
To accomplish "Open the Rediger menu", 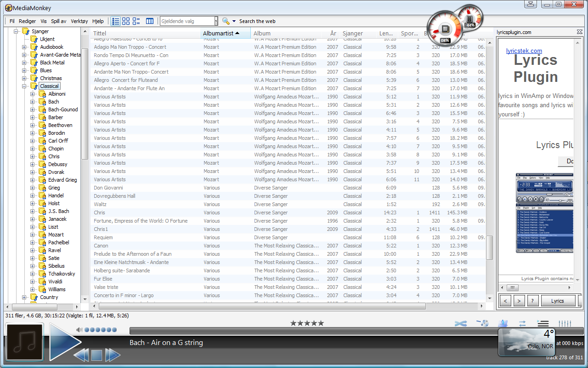I will (28, 21).
